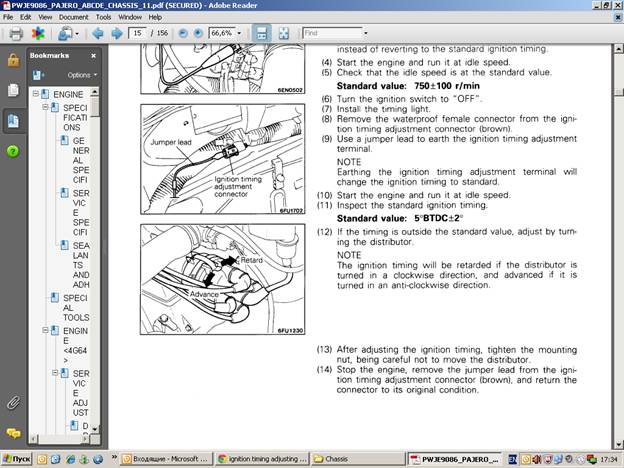Open the bookmarks Options dropdown
624x468 pixels.
(x=82, y=75)
